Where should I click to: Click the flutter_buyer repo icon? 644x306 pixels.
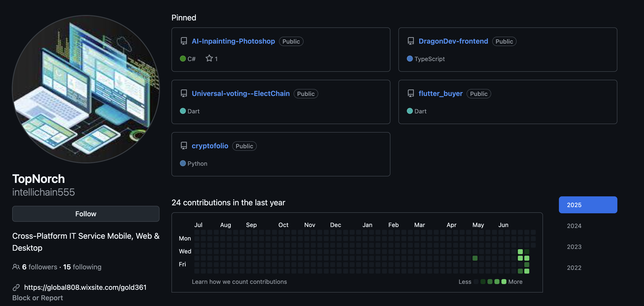tap(411, 93)
